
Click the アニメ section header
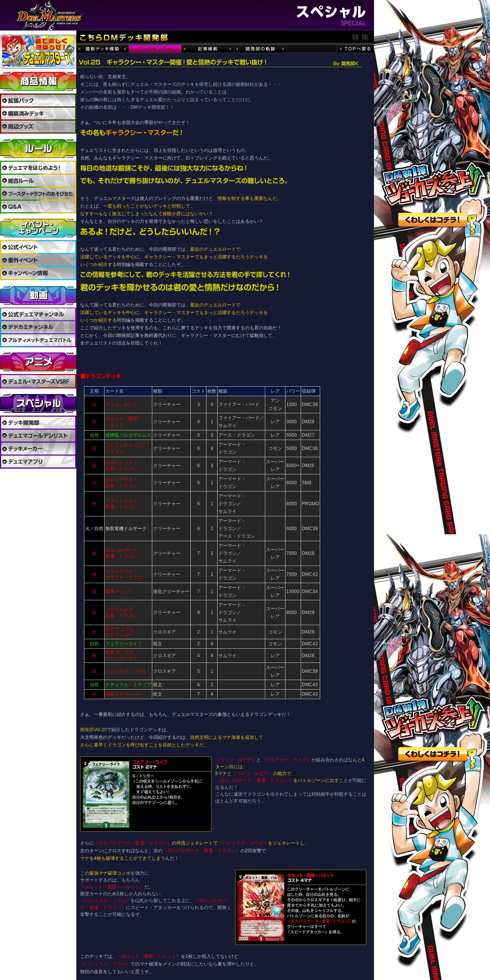tap(38, 362)
